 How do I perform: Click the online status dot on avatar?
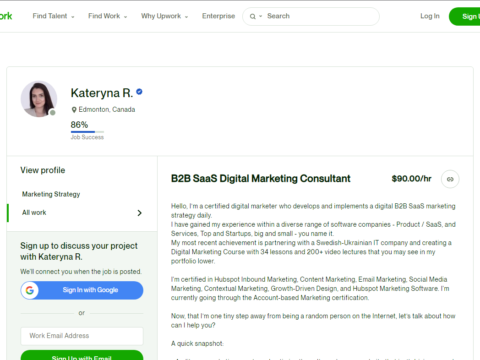pyautogui.click(x=52, y=113)
